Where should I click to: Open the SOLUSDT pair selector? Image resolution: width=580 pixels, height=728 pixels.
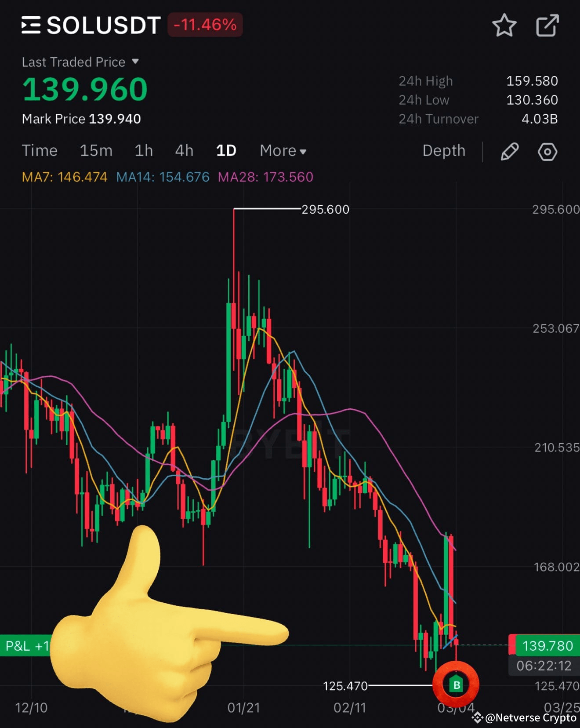104,25
